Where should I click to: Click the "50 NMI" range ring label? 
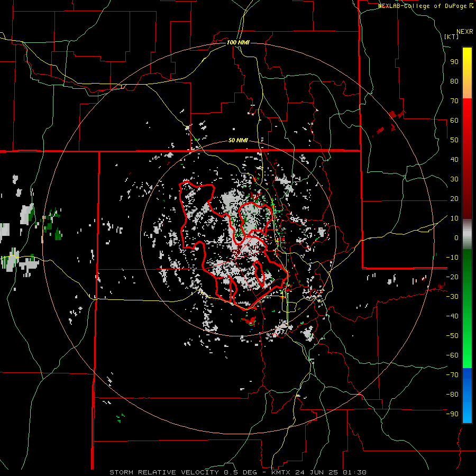(238, 140)
